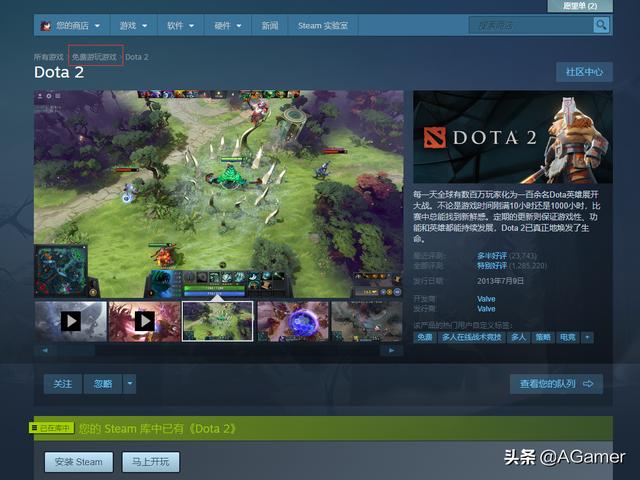Click the 已在库中 in-library badge
This screenshot has width=640, height=480.
51,428
